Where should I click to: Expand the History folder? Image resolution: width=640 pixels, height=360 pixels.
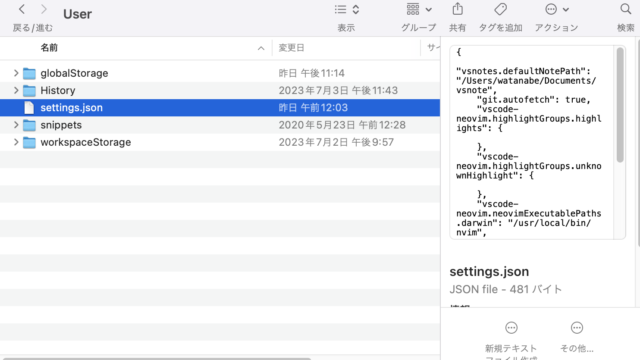pyautogui.click(x=16, y=90)
